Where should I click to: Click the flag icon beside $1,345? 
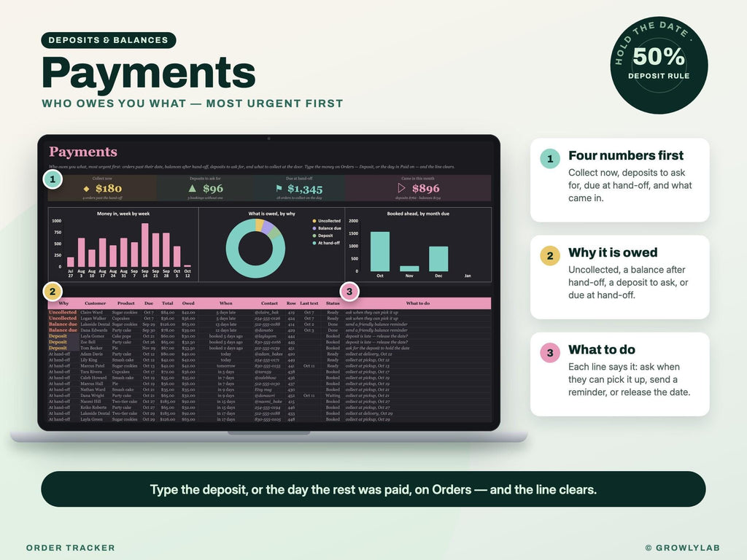[279, 188]
